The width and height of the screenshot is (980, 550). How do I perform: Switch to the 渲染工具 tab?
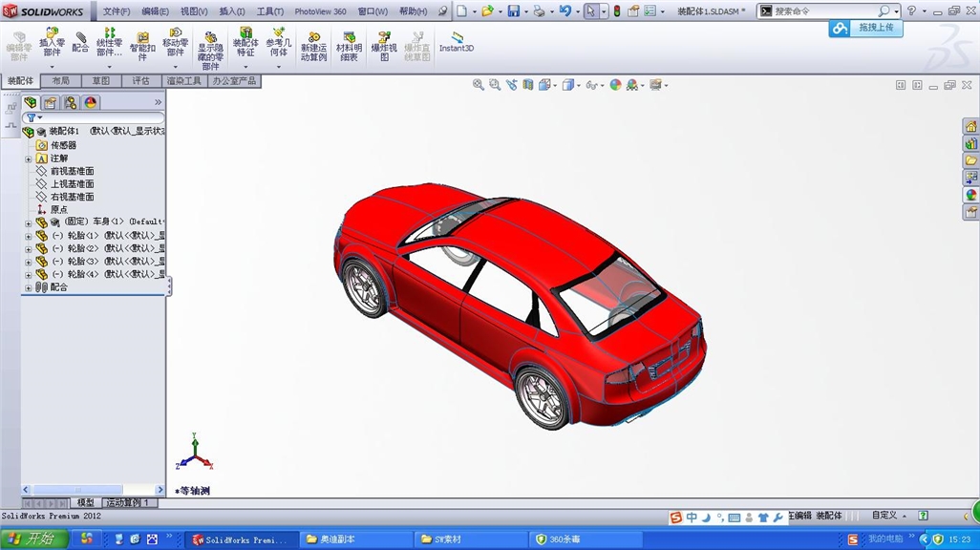[x=183, y=81]
